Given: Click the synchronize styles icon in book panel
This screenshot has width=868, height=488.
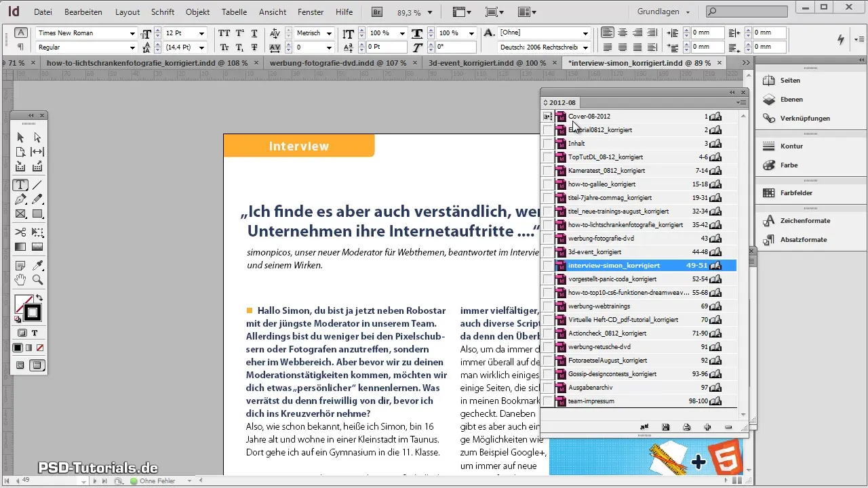Looking at the screenshot, I should 645,427.
